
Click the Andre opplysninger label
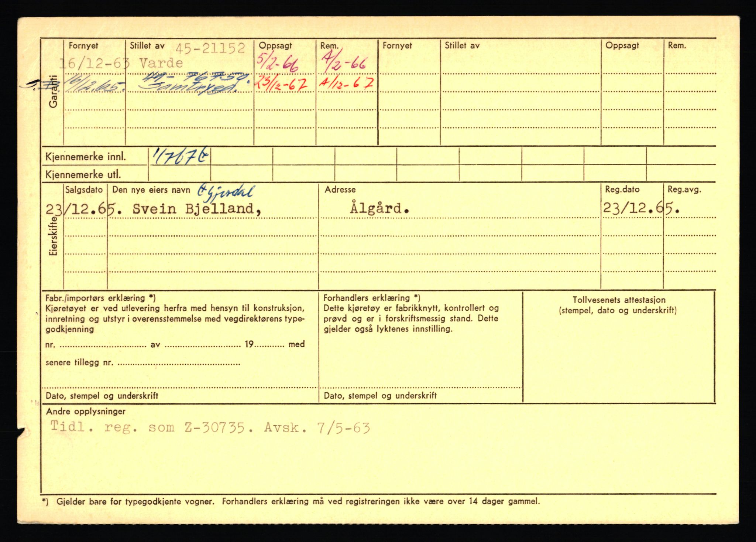coord(86,411)
